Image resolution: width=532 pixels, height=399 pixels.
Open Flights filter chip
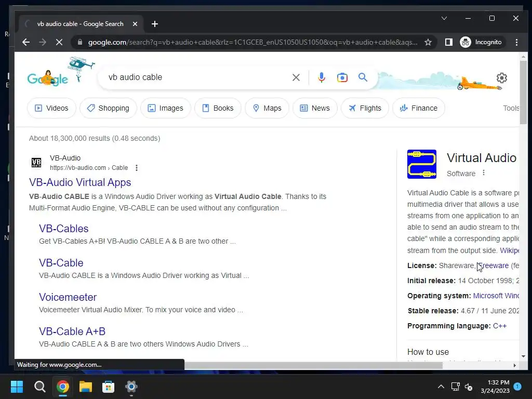tap(365, 108)
